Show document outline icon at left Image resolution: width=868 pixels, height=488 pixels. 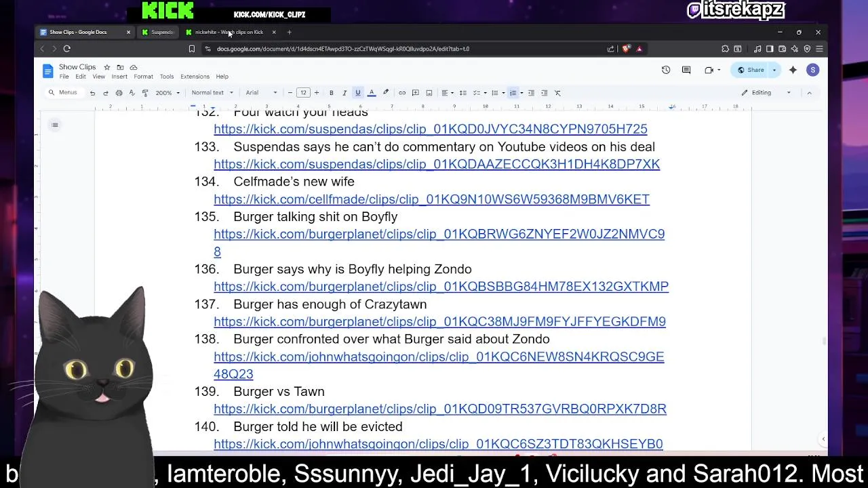point(55,125)
